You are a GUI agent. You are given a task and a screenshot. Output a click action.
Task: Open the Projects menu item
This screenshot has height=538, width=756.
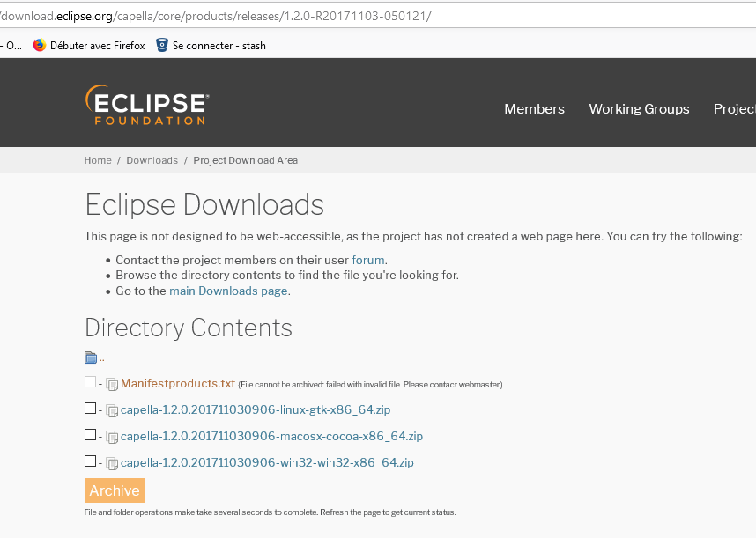[734, 109]
